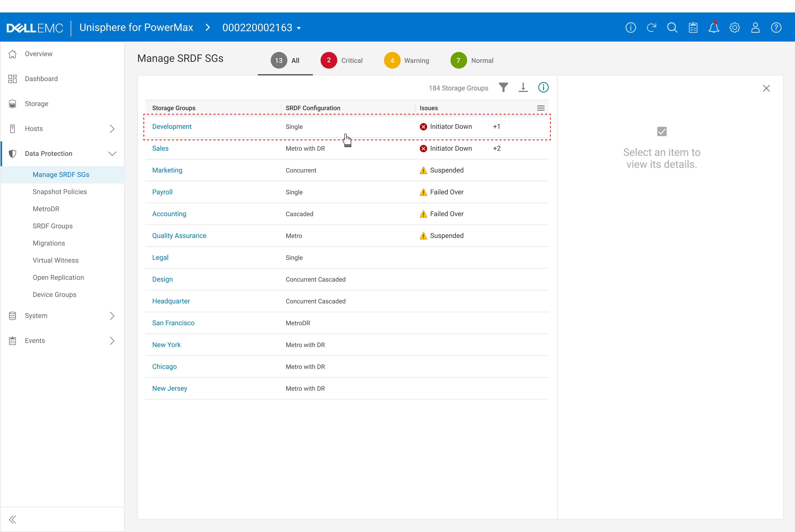Select the Warning tab

pos(407,60)
